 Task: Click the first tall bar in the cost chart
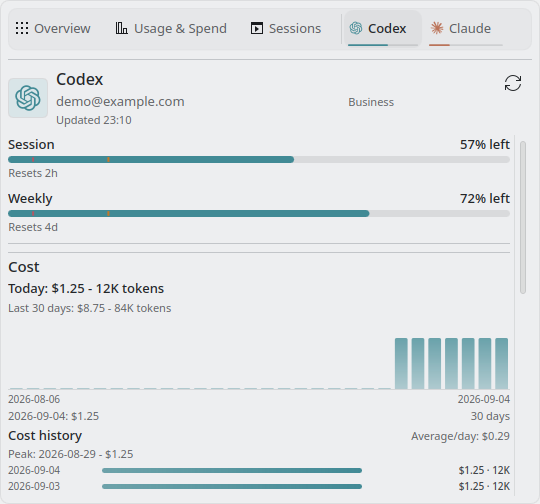pyautogui.click(x=401, y=363)
